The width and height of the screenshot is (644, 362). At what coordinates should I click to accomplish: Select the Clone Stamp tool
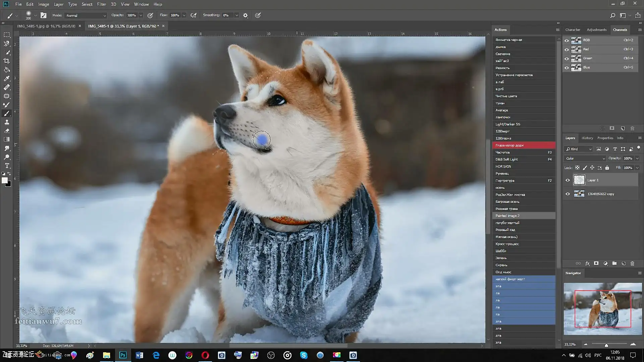[7, 122]
